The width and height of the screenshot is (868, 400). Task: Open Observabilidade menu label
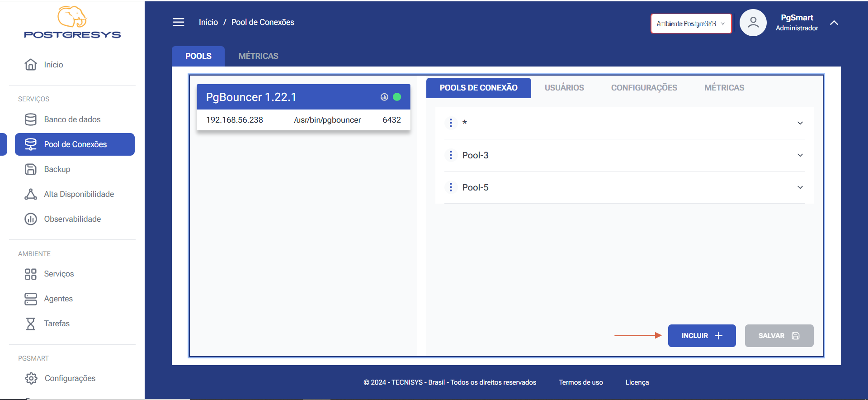(x=72, y=219)
